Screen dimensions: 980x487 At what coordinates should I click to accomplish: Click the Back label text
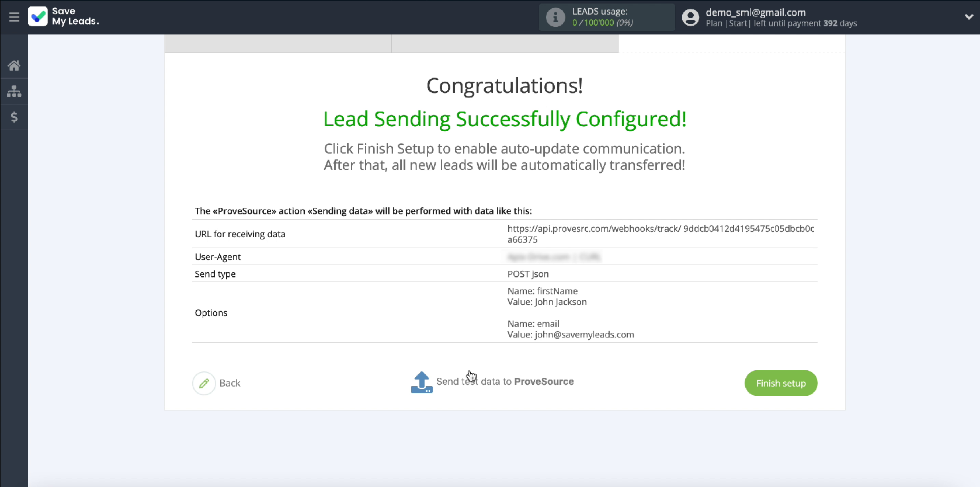pos(230,383)
